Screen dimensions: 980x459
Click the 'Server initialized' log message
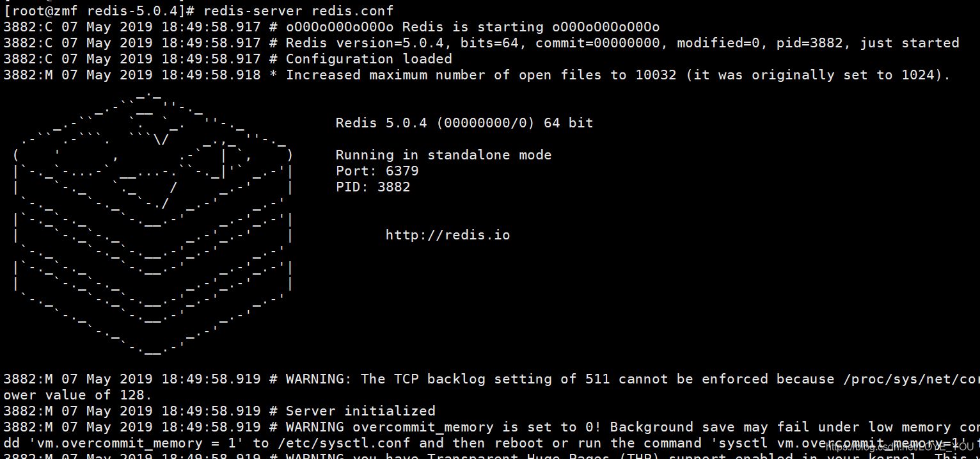(361, 411)
